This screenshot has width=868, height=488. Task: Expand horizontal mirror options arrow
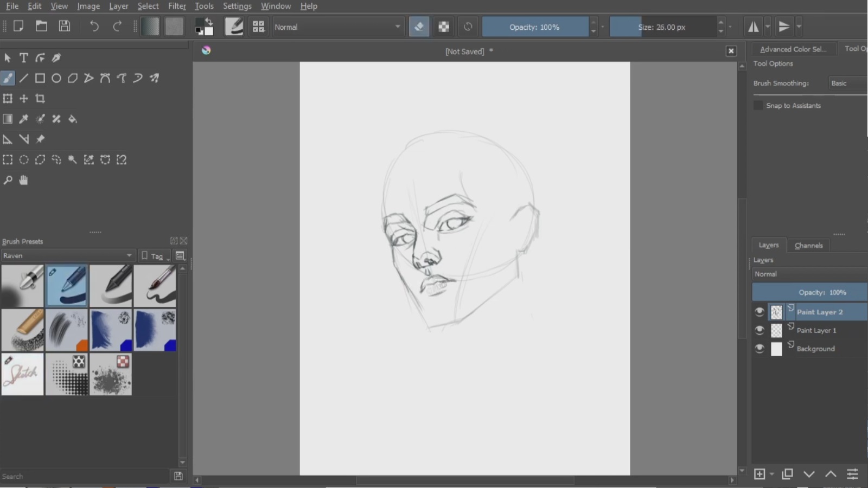[x=768, y=27]
